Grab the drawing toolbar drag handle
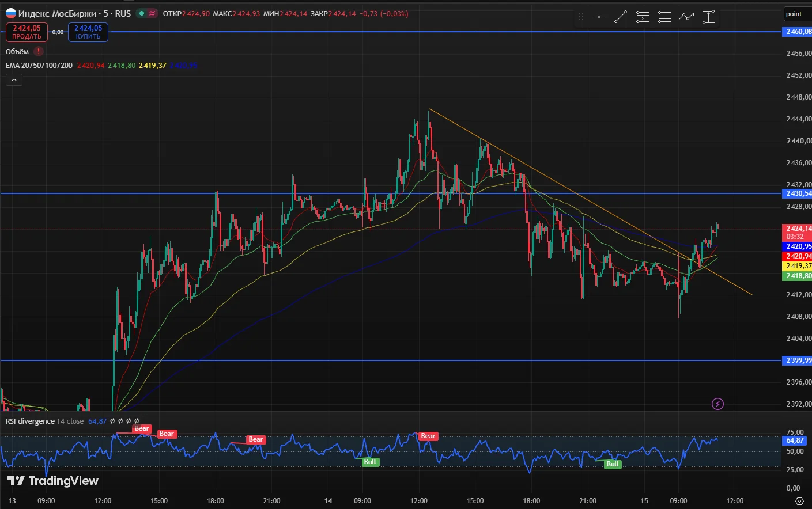 click(x=581, y=17)
